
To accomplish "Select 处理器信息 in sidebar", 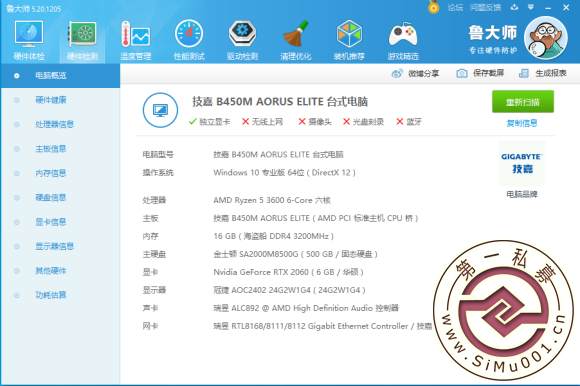I will [54, 124].
